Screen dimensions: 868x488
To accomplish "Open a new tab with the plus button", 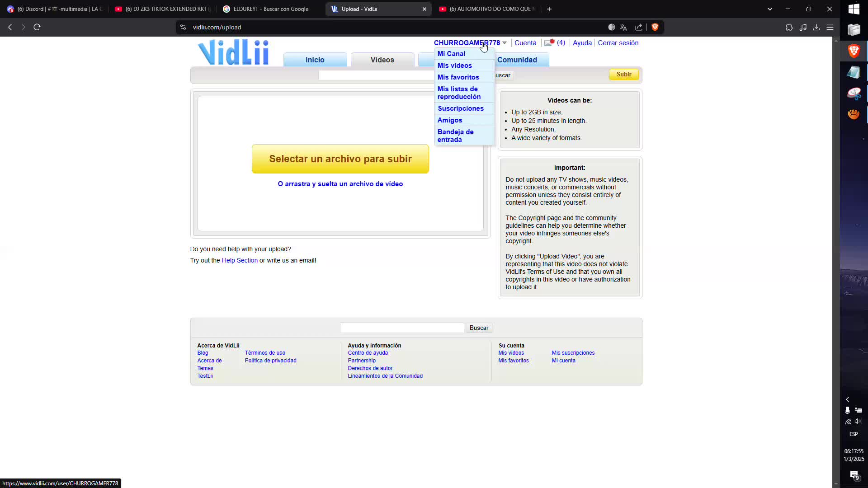I will click(549, 9).
